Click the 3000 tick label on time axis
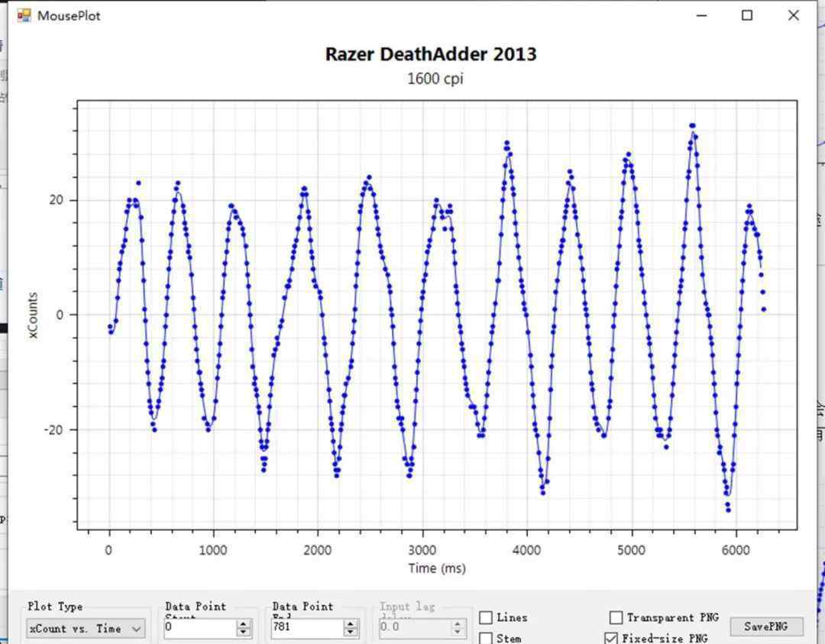 [422, 550]
